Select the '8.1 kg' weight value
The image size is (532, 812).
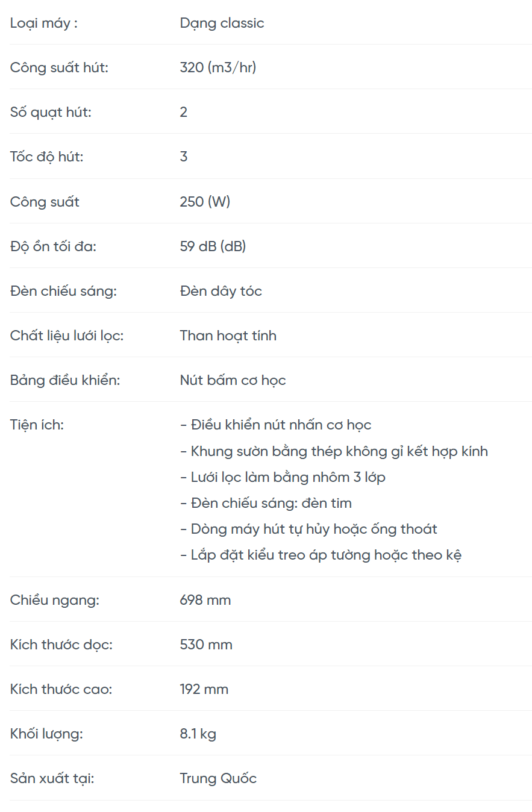click(198, 734)
